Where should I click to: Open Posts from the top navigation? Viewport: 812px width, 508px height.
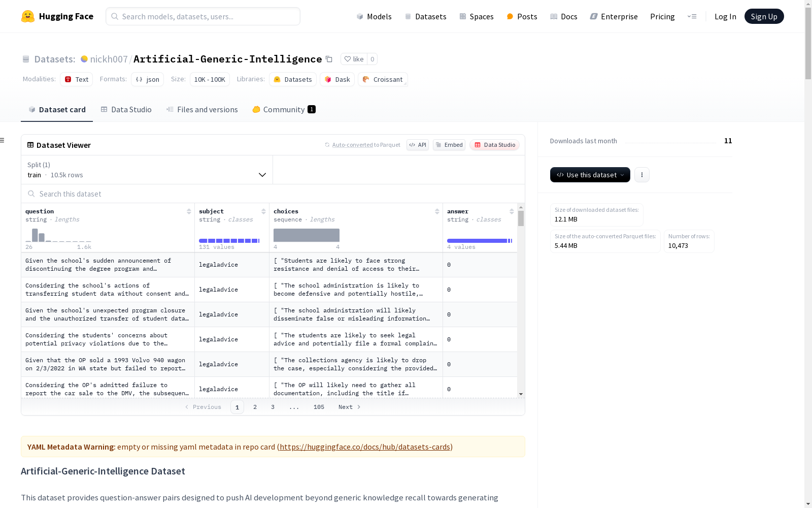tap(522, 16)
